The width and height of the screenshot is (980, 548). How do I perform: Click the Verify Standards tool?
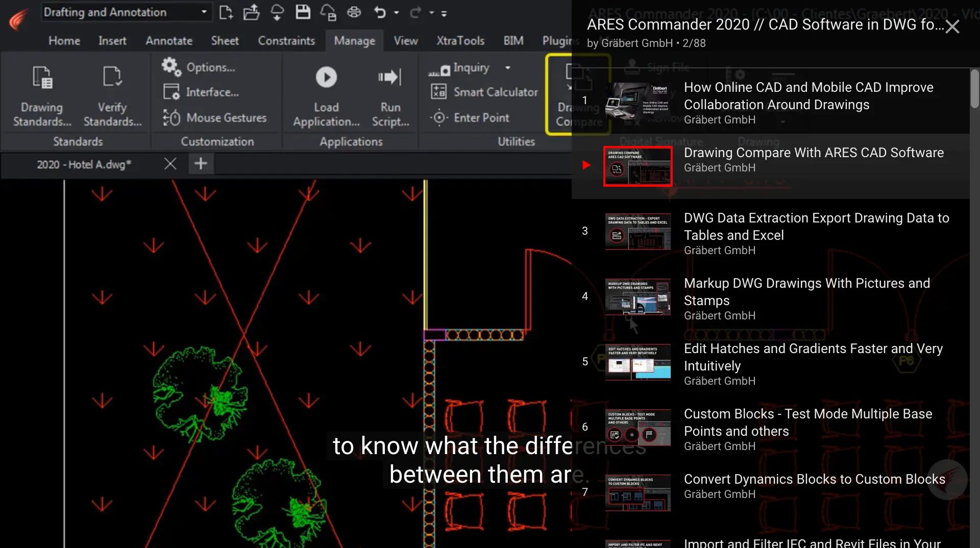pos(112,95)
